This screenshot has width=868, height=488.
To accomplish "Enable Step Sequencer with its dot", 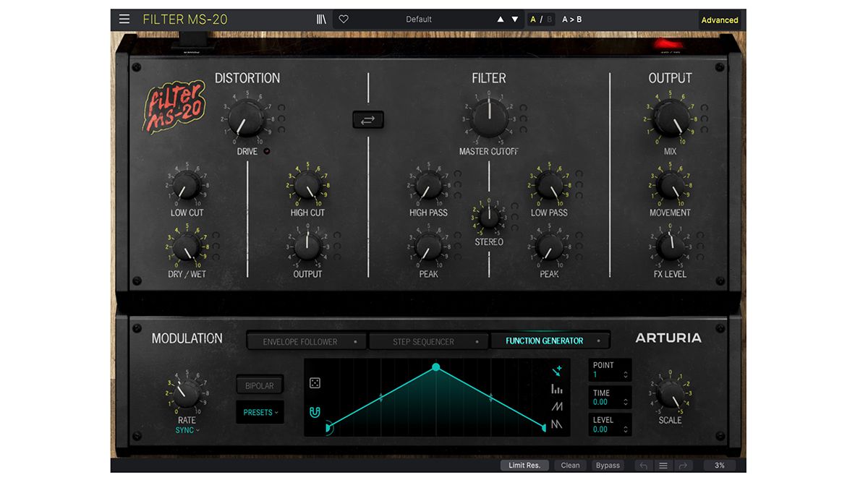I will 477,341.
